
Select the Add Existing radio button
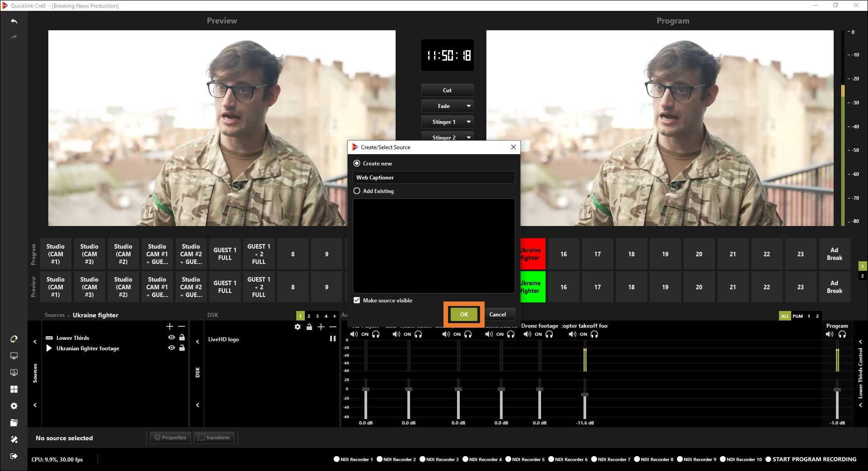pyautogui.click(x=357, y=191)
